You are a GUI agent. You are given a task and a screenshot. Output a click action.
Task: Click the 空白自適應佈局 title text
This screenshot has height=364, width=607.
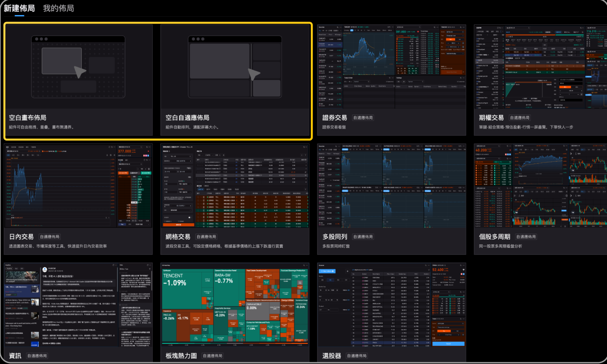[x=187, y=117]
